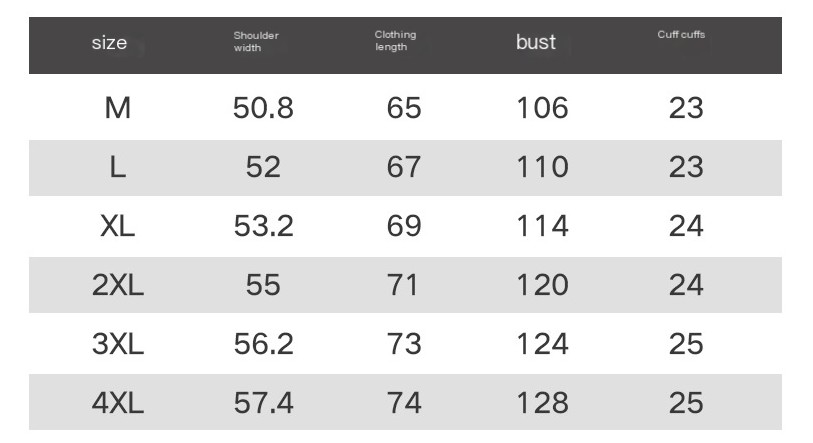Select the 2XL size row label
This screenshot has height=443, width=813.
118,285
